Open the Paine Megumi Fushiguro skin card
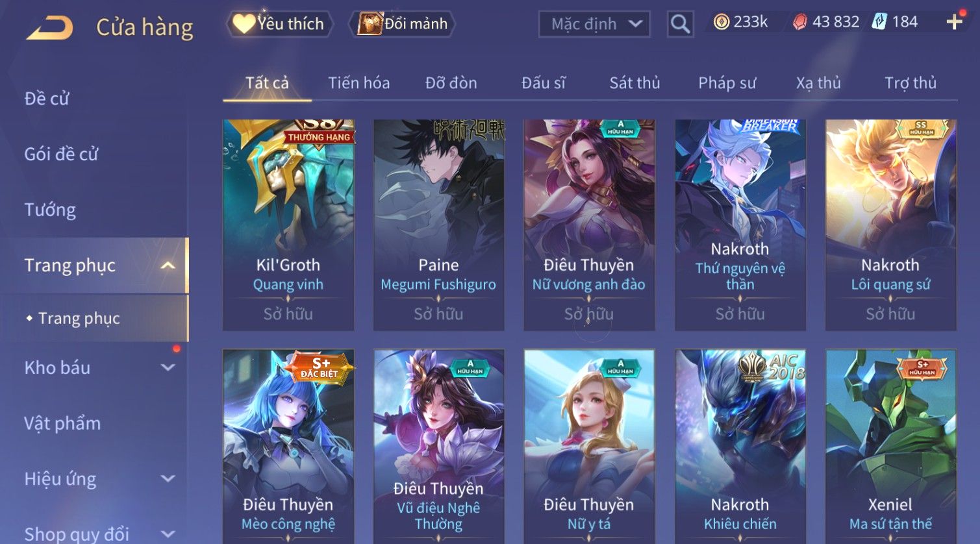Image resolution: width=980 pixels, height=544 pixels. tap(438, 225)
